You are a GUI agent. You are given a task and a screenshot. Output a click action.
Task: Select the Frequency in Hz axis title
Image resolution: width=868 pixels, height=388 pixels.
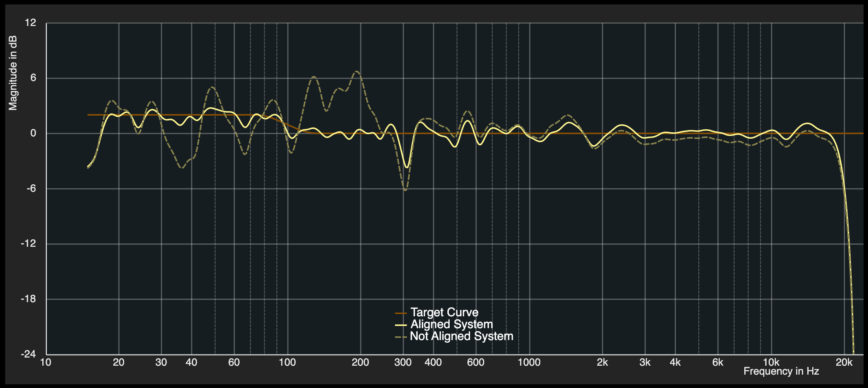point(781,371)
